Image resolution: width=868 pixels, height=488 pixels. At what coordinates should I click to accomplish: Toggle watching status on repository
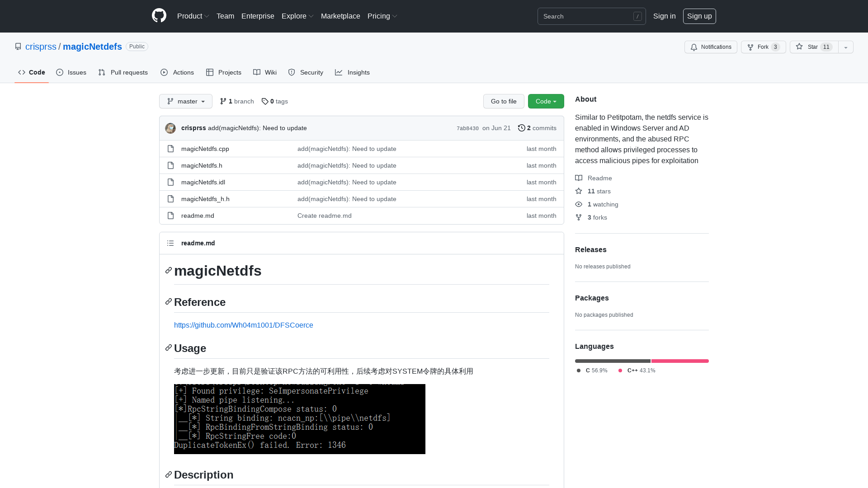(711, 47)
